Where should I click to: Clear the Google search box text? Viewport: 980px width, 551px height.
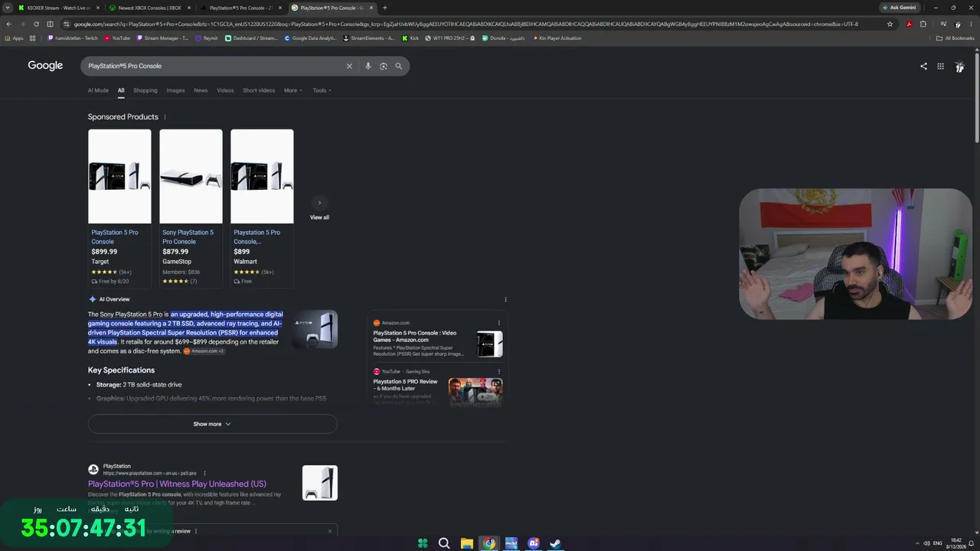tap(349, 66)
